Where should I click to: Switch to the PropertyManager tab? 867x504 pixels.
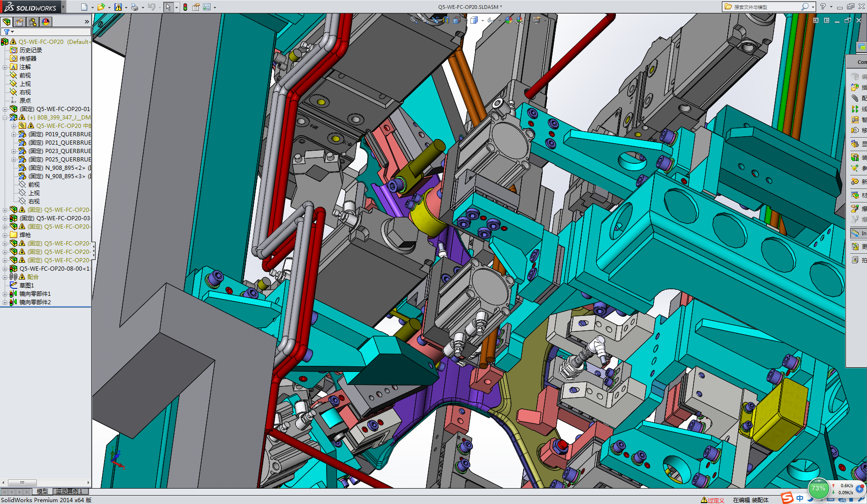click(20, 22)
